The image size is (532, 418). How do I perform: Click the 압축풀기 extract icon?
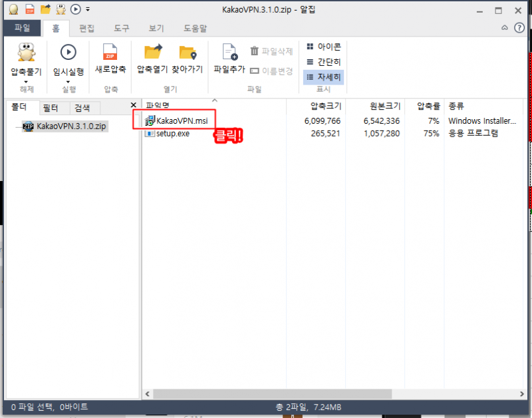(27, 53)
